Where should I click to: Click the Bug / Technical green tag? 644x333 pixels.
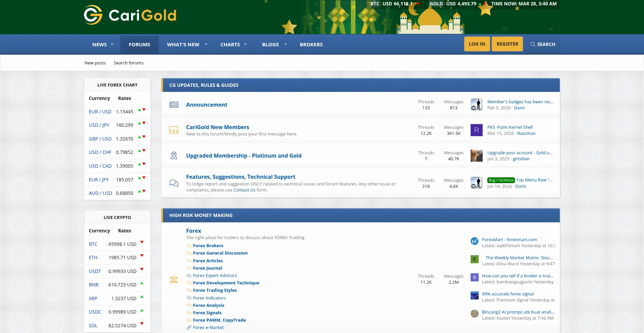pyautogui.click(x=501, y=180)
